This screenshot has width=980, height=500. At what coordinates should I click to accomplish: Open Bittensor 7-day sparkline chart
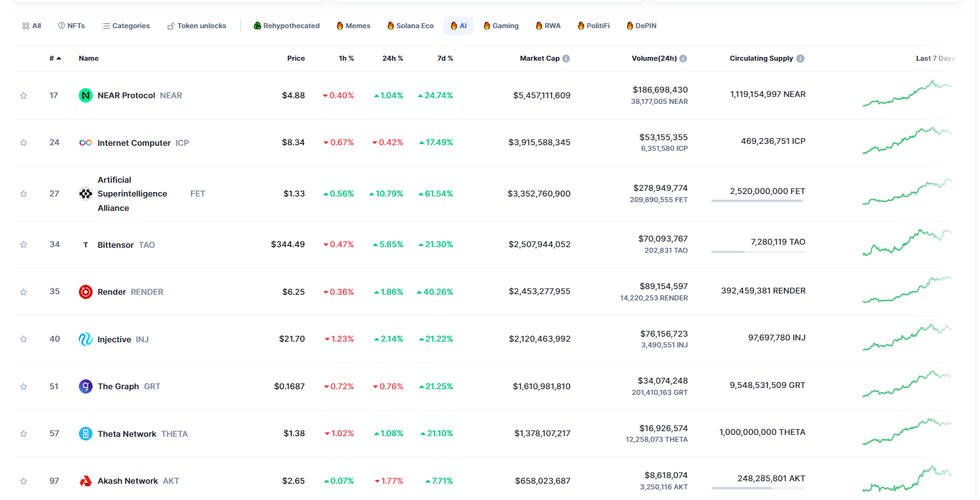pyautogui.click(x=907, y=243)
